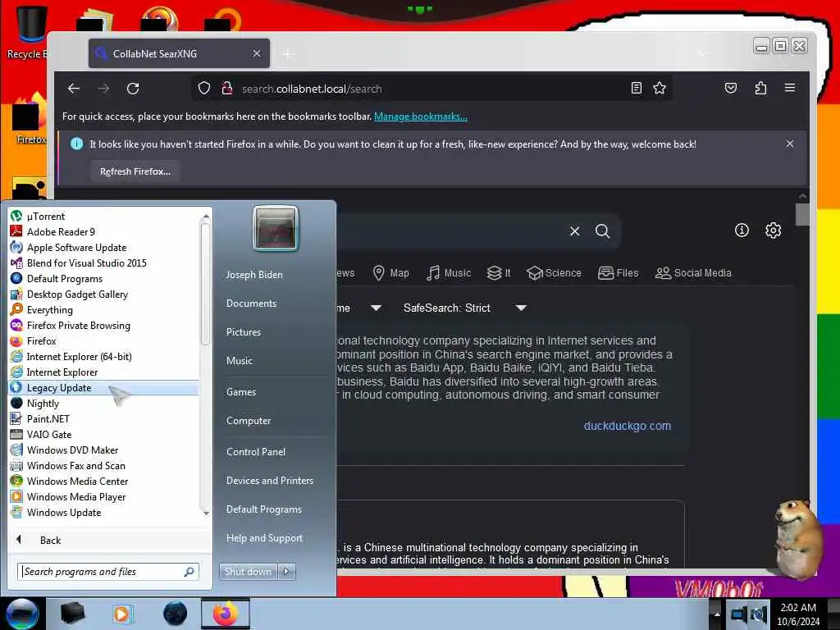Screen dimensions: 840x630
Task: Dismiss the Firefox refresh notification bar
Action: tap(790, 144)
